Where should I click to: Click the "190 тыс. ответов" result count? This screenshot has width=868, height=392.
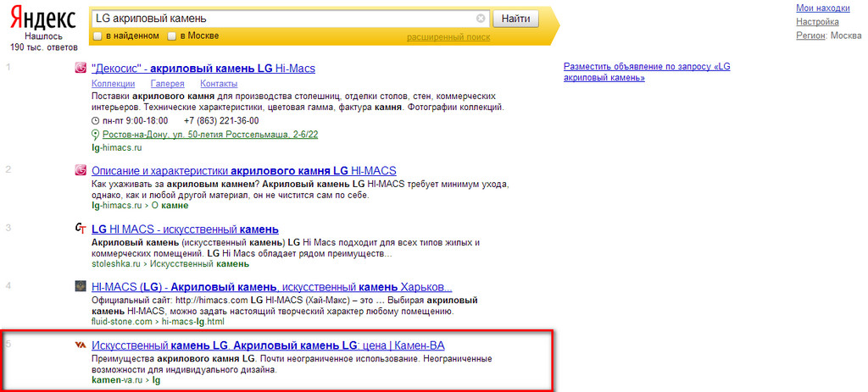(44, 47)
